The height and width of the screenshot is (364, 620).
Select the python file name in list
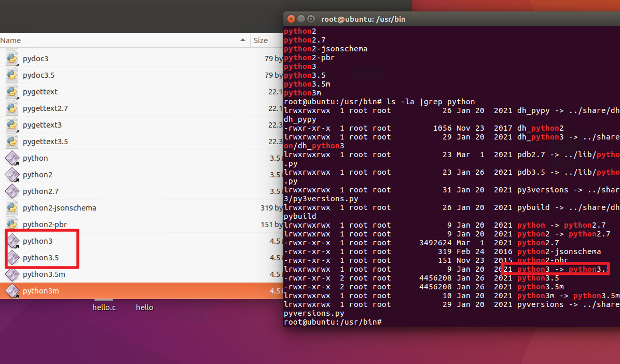35,158
